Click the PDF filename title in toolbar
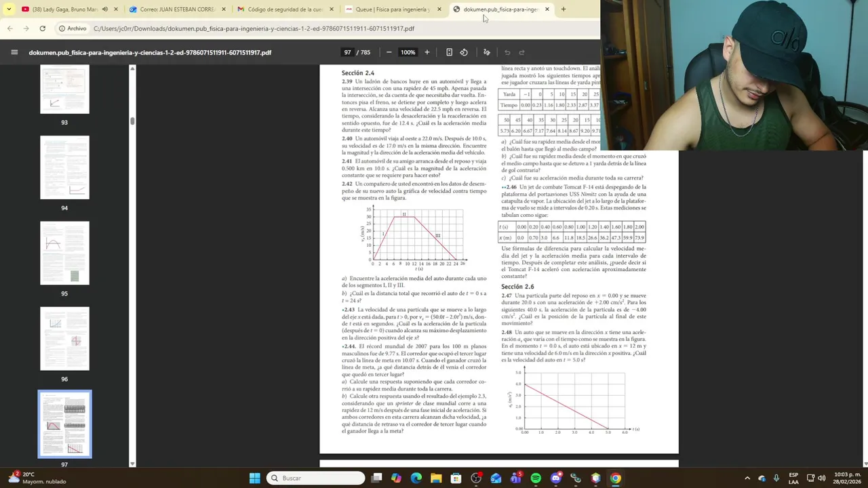The height and width of the screenshot is (488, 868). click(150, 52)
